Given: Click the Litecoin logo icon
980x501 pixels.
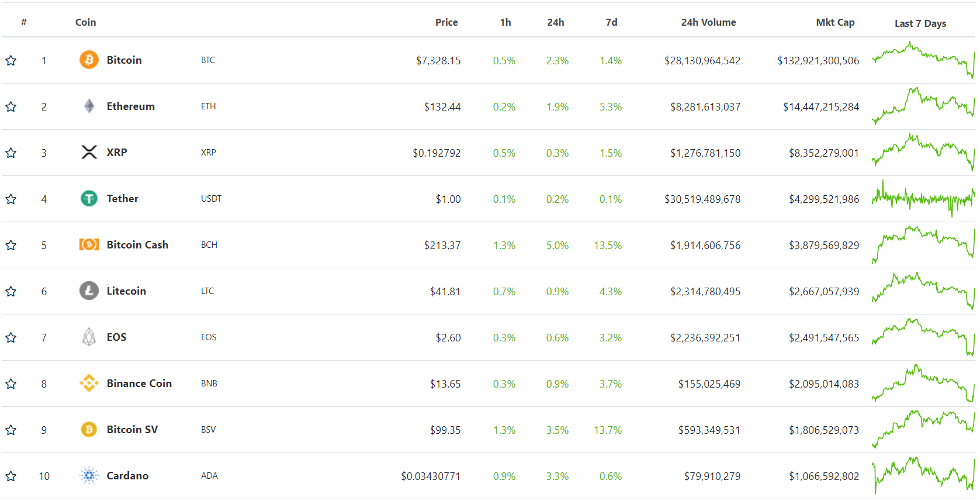Looking at the screenshot, I should [89, 291].
